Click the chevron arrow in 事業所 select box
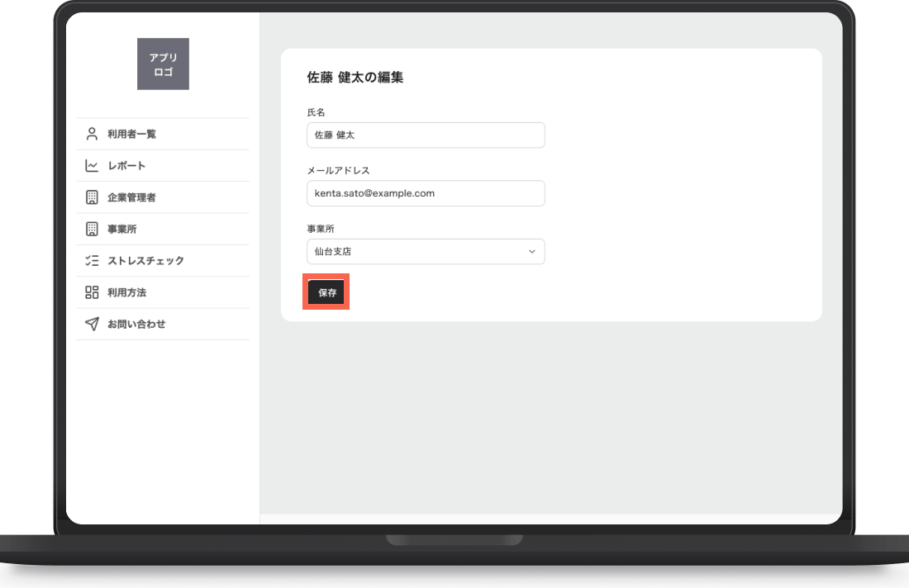 click(x=531, y=251)
